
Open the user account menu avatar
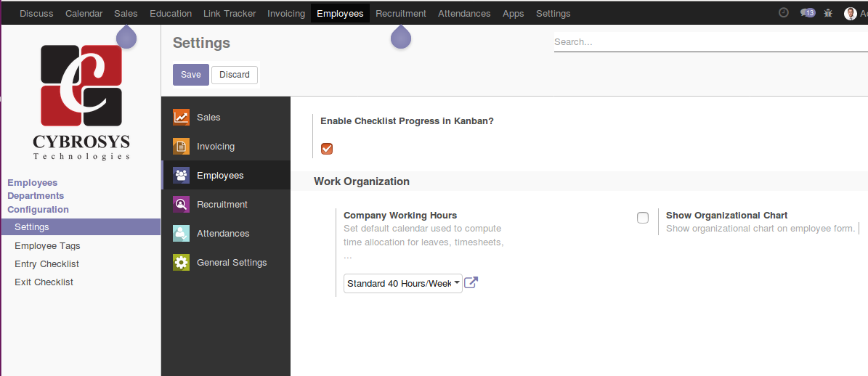(x=851, y=13)
